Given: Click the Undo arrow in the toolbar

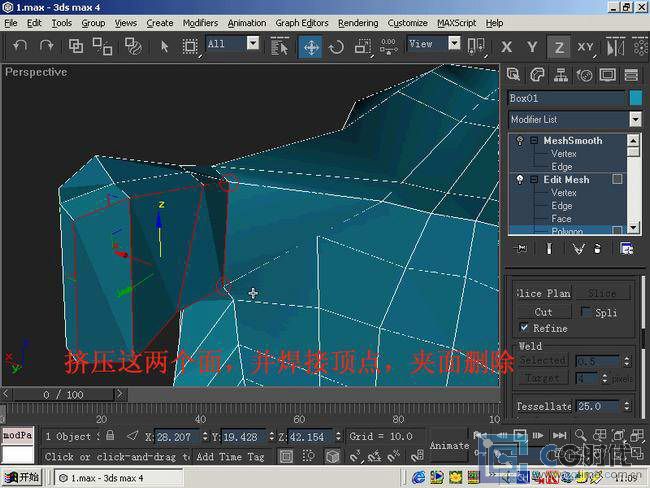Looking at the screenshot, I should (19, 46).
